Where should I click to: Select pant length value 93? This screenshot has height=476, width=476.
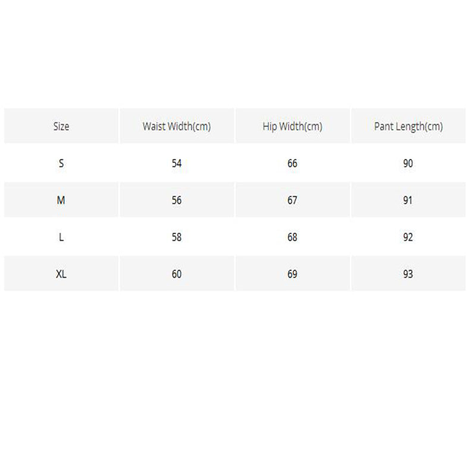tap(408, 274)
